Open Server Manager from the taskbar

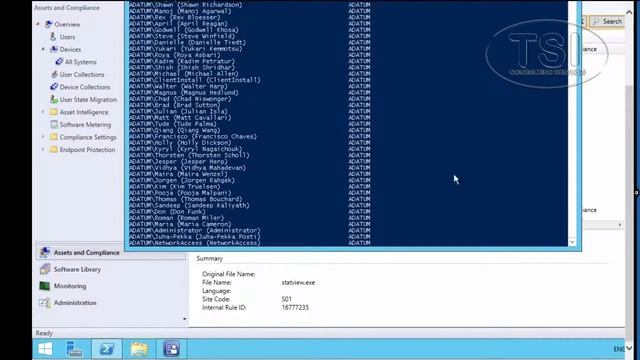tap(74, 349)
